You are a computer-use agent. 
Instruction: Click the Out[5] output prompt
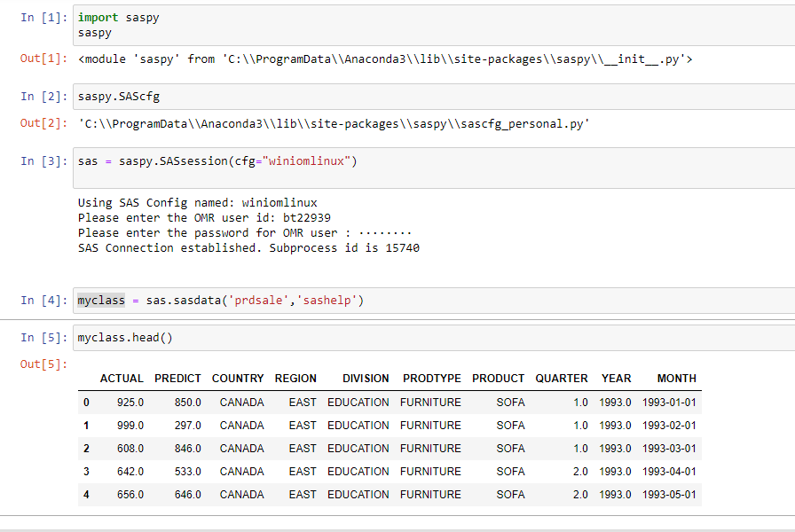coord(43,364)
